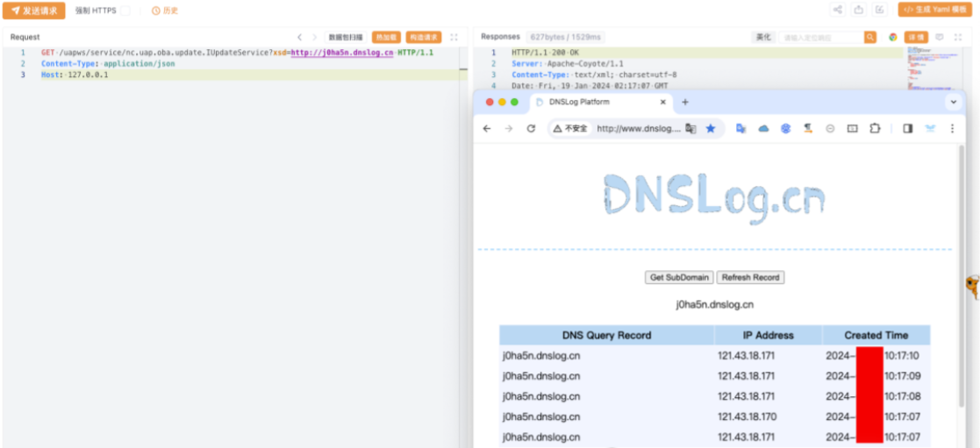
Task: Click the DNS Query Record column header
Action: (607, 335)
